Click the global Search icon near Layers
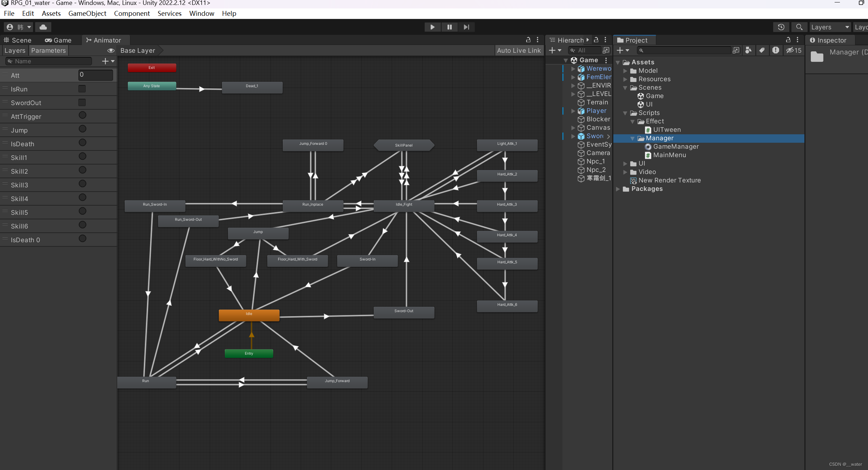868x470 pixels. pos(800,27)
